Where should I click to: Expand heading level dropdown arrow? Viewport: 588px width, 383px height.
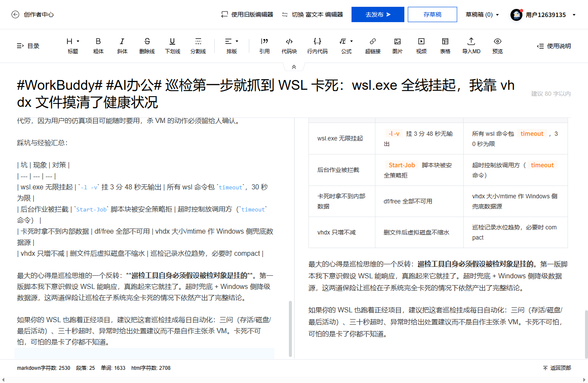coord(78,41)
